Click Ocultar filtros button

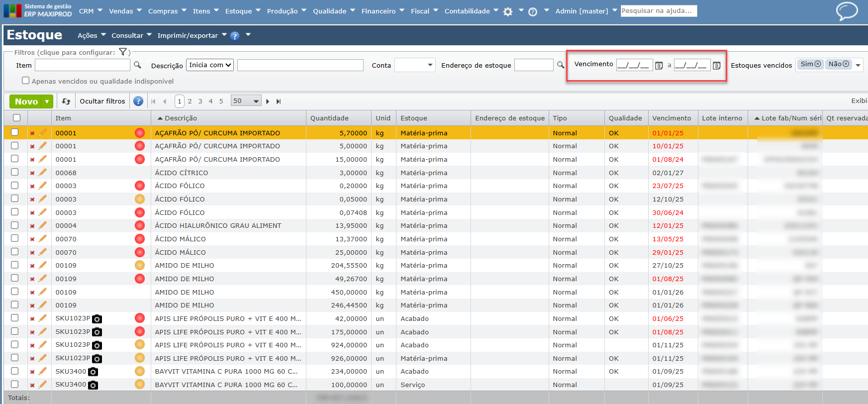point(102,101)
